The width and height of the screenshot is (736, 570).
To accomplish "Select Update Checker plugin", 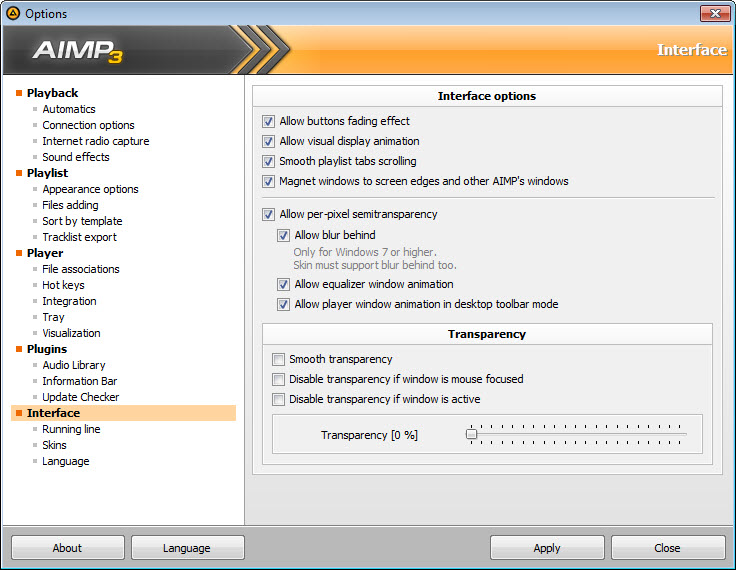I will 81,397.
